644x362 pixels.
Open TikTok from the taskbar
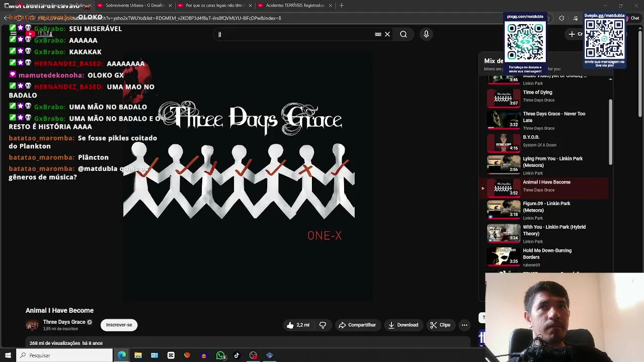tap(236, 355)
